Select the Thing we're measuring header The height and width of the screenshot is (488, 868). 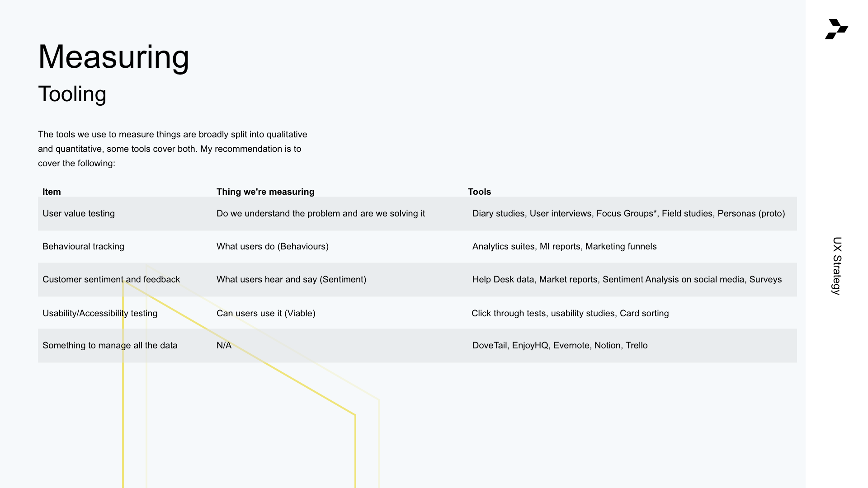[x=265, y=192]
